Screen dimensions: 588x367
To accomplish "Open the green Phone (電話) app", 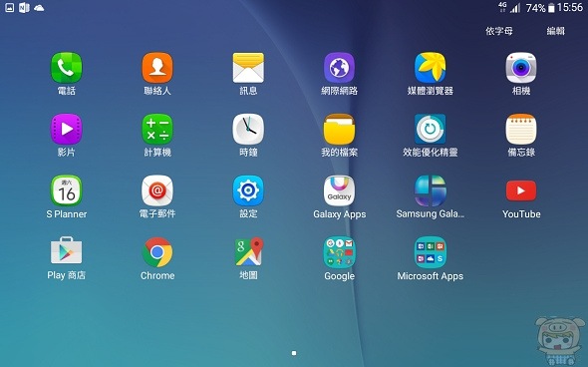I will [x=67, y=68].
